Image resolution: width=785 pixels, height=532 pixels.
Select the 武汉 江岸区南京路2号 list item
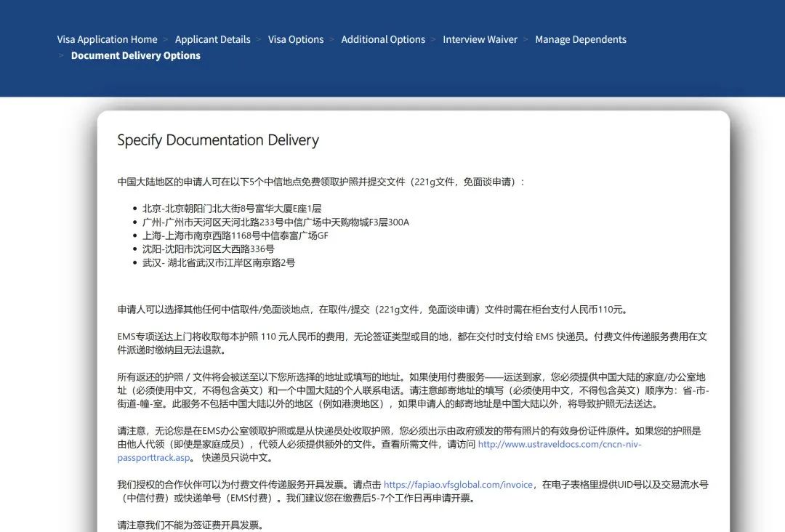pos(219,263)
